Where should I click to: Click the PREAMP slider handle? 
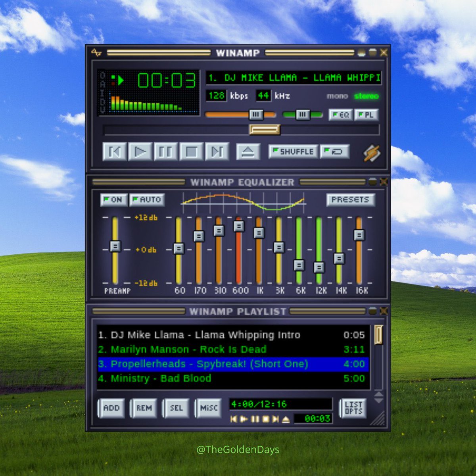point(115,246)
